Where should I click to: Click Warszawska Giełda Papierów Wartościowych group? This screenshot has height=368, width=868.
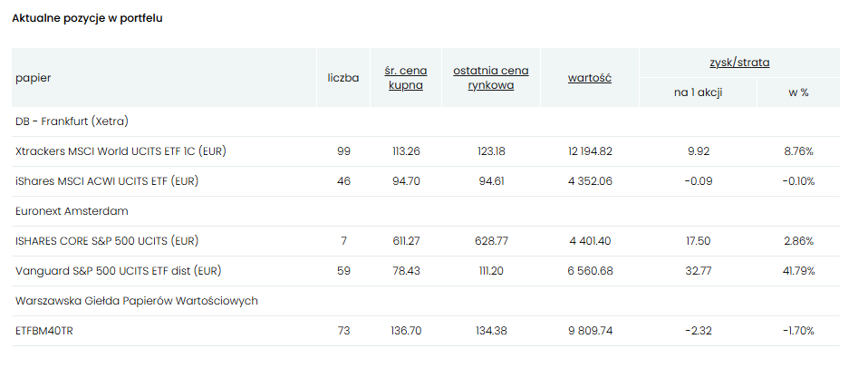pos(137,301)
